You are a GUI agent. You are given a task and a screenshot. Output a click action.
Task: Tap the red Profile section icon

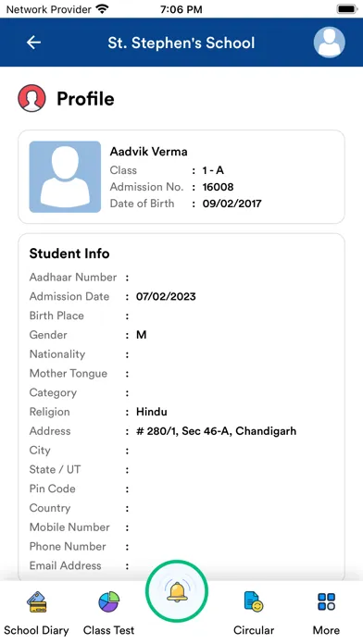click(x=31, y=98)
